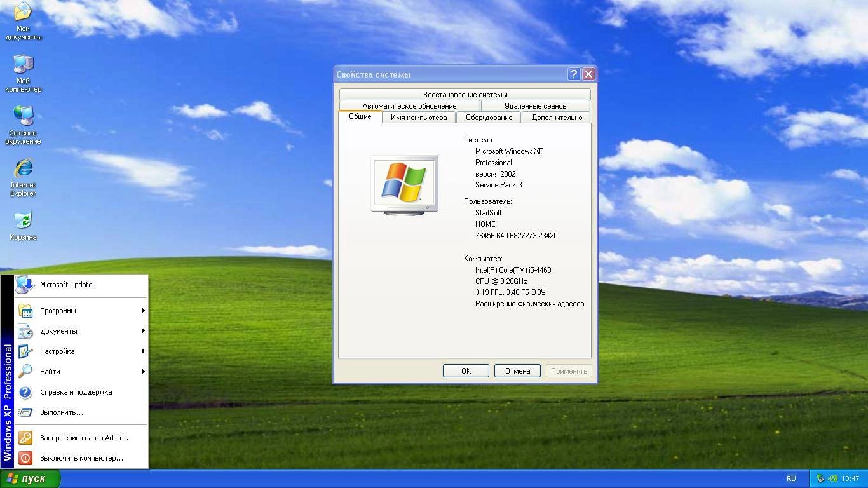Click the Windows XP logo monitor image

[x=405, y=185]
